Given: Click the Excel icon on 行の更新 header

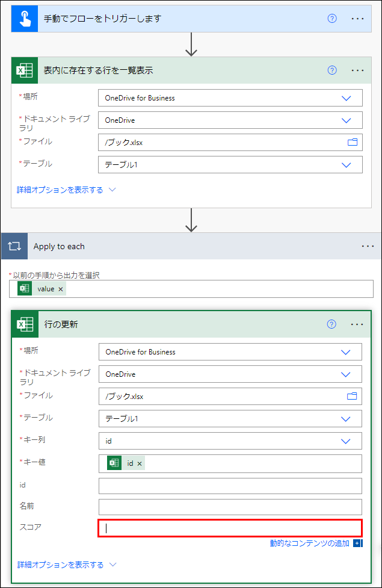Looking at the screenshot, I should pos(25,324).
